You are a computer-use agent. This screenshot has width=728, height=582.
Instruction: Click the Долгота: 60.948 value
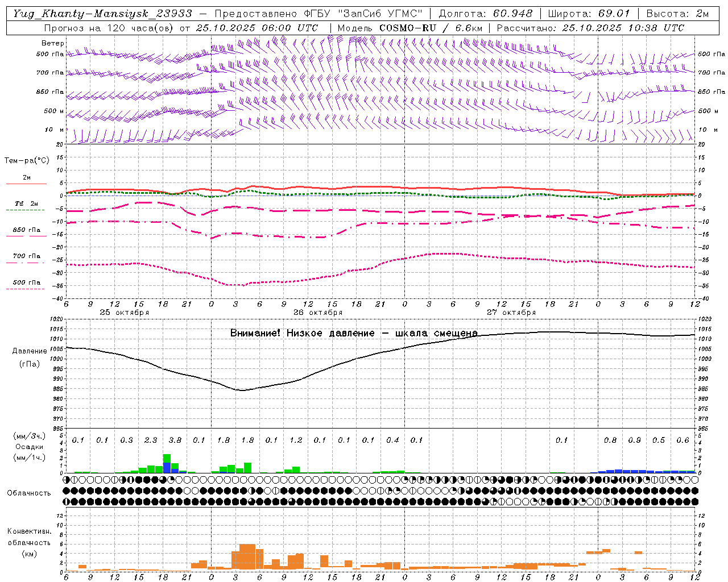485,14
